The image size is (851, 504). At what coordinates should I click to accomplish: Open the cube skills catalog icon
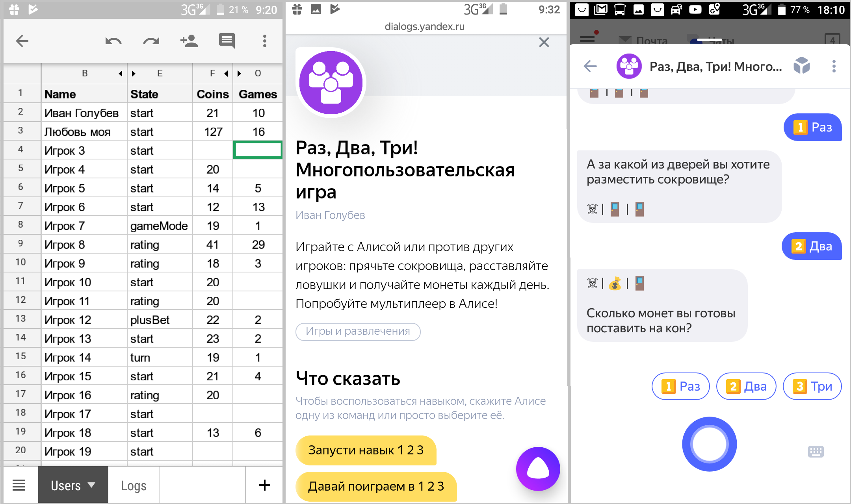(801, 65)
